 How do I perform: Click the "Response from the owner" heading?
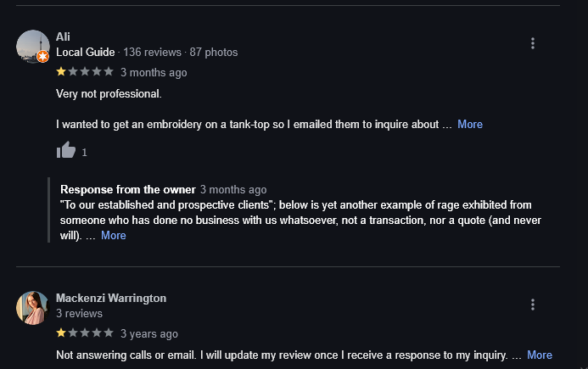pos(128,189)
